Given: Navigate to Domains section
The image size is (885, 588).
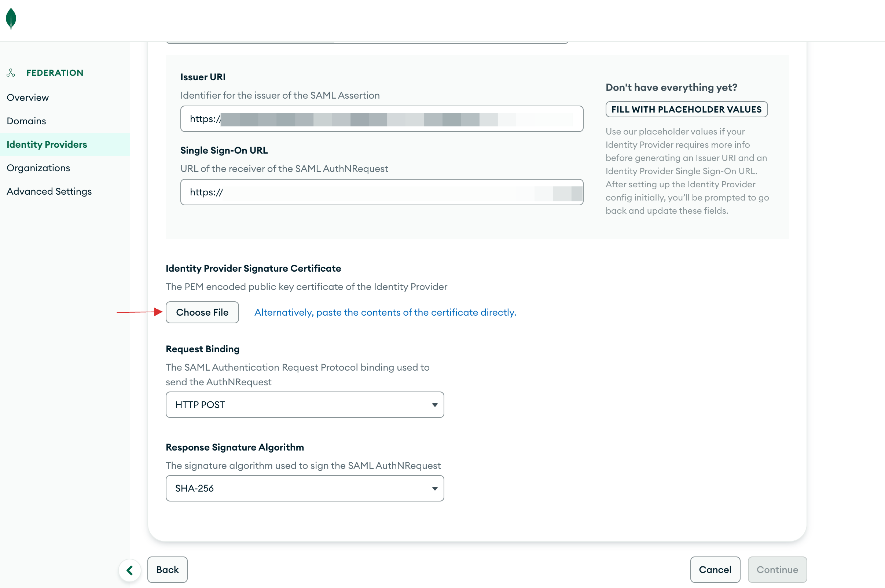Looking at the screenshot, I should pyautogui.click(x=26, y=121).
